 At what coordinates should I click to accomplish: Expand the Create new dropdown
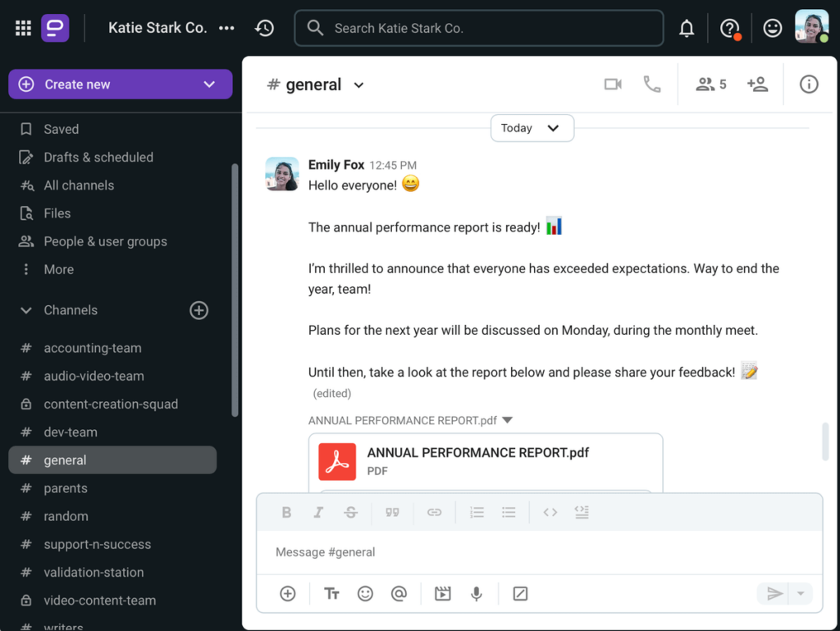tap(209, 85)
